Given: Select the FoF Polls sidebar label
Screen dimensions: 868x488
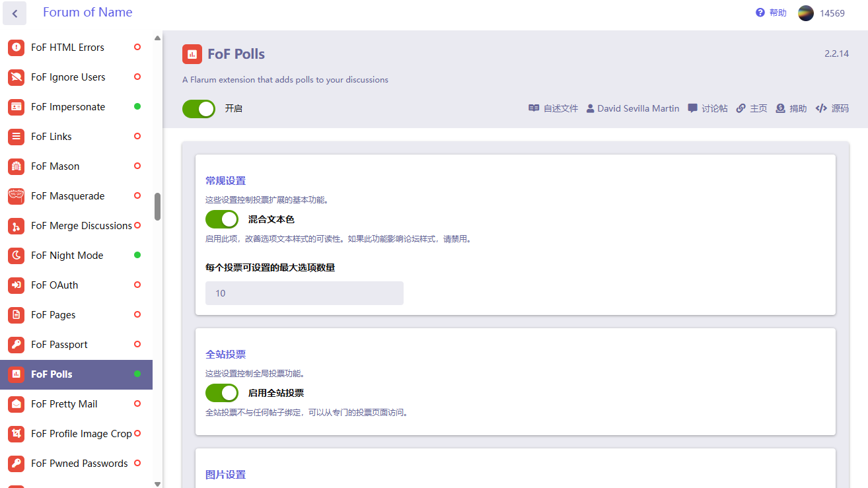Looking at the screenshot, I should tap(52, 374).
